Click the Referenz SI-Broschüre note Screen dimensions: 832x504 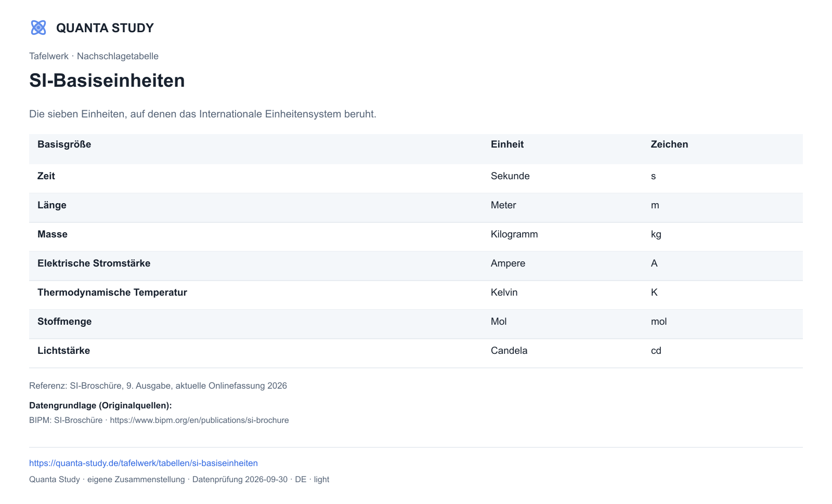(x=158, y=386)
